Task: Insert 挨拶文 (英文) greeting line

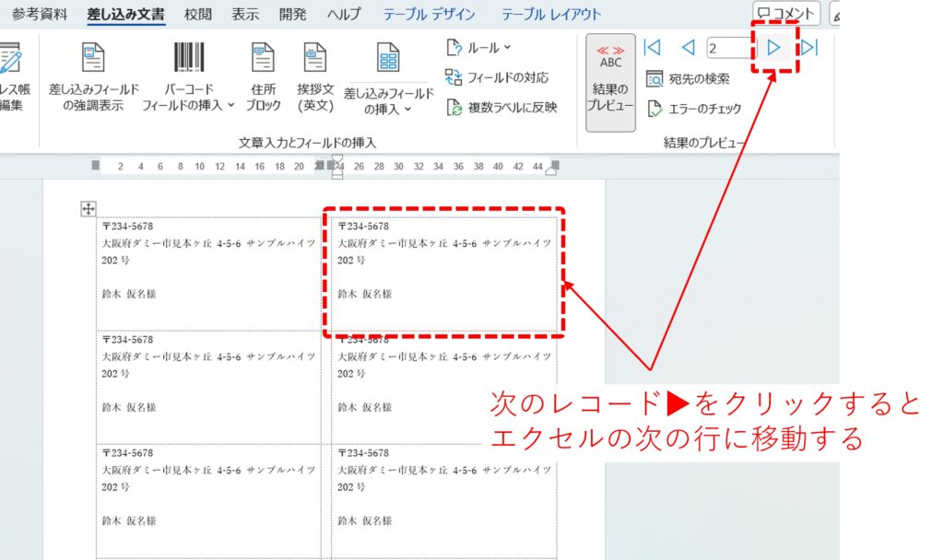Action: pyautogui.click(x=315, y=77)
